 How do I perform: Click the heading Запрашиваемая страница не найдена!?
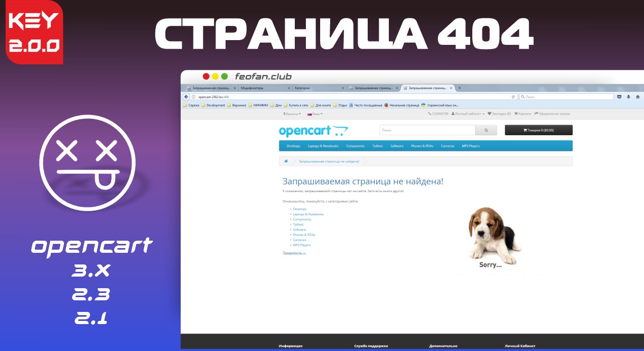coord(363,182)
